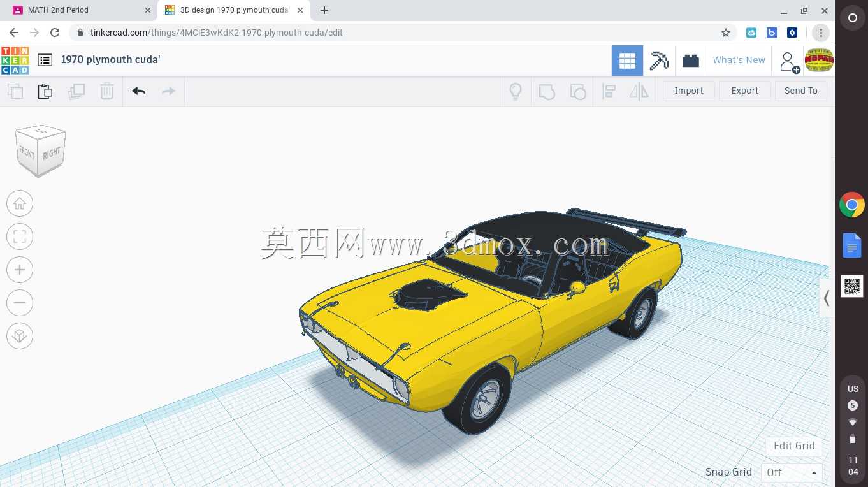Switch to 3D design grid view

point(627,61)
